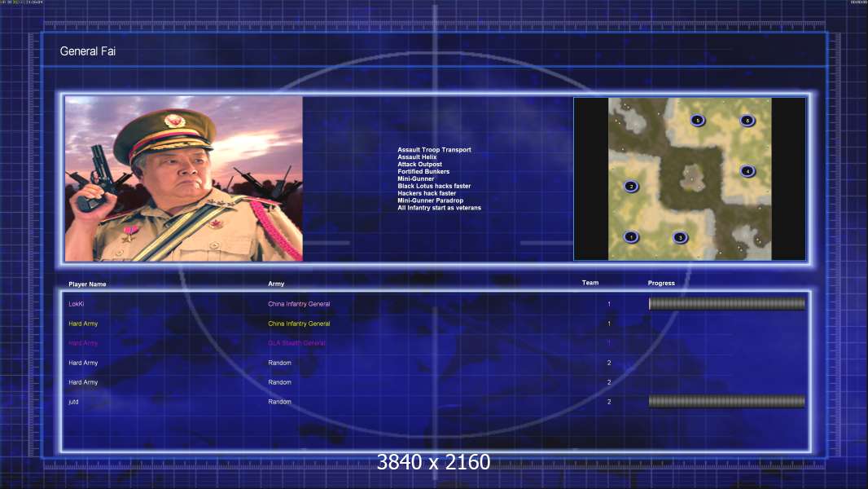Screen dimensions: 868x489
Task: Click 'Fortified Bunkers' in the bonus list
Action: click(x=423, y=171)
